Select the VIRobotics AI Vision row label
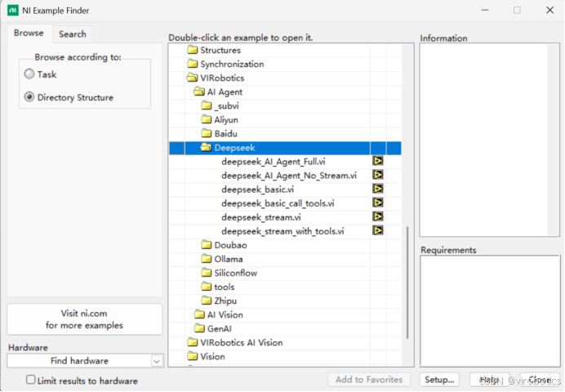565x392 pixels. click(242, 343)
